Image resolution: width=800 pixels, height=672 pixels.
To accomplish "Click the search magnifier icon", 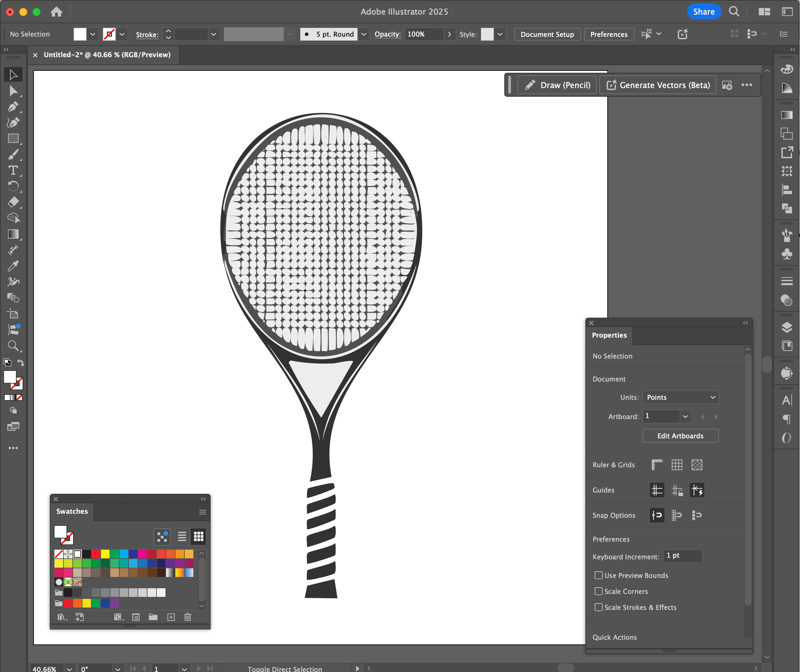I will [734, 12].
